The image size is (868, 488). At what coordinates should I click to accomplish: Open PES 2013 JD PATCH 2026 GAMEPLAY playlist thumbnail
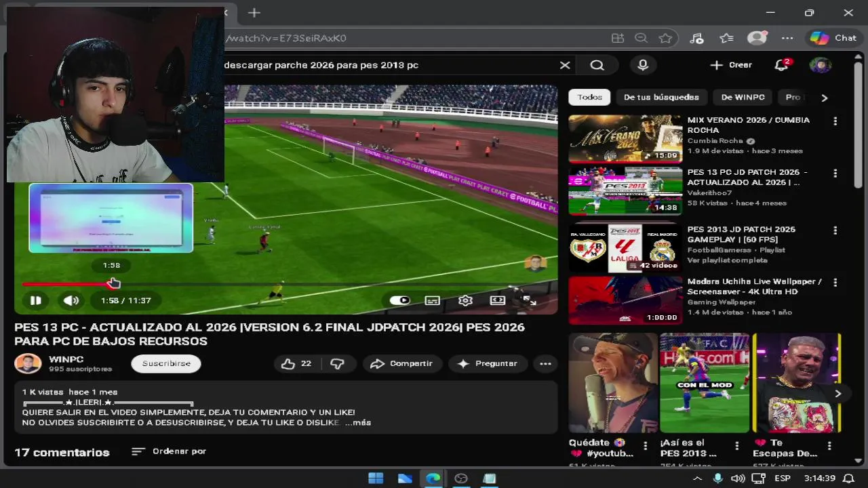pos(625,248)
